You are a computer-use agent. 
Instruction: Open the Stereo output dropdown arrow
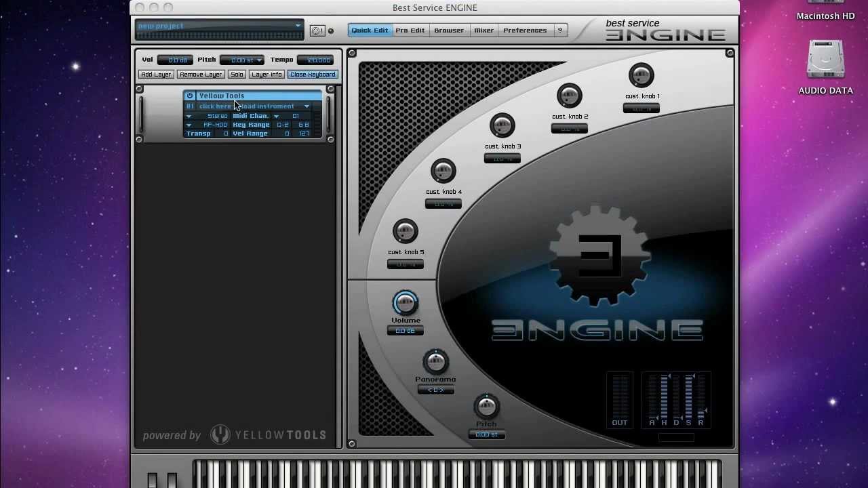point(189,116)
